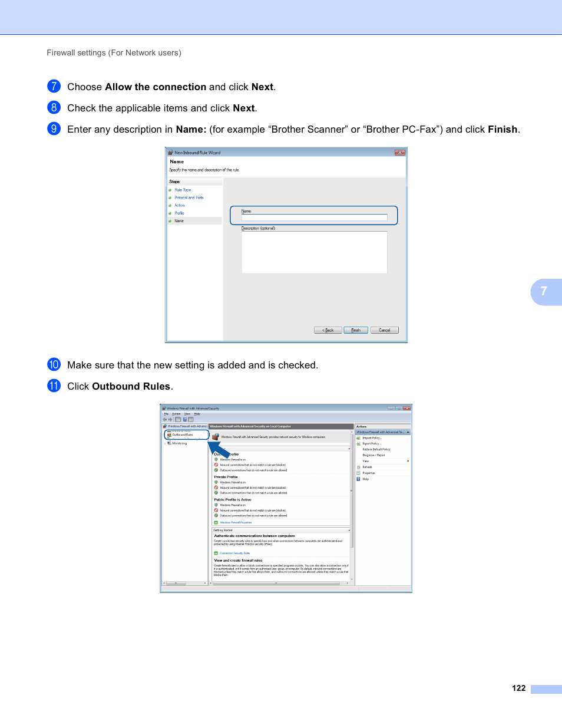Image resolution: width=562 pixels, height=728 pixels.
Task: Collapse the Getting Started section
Action: (x=349, y=530)
